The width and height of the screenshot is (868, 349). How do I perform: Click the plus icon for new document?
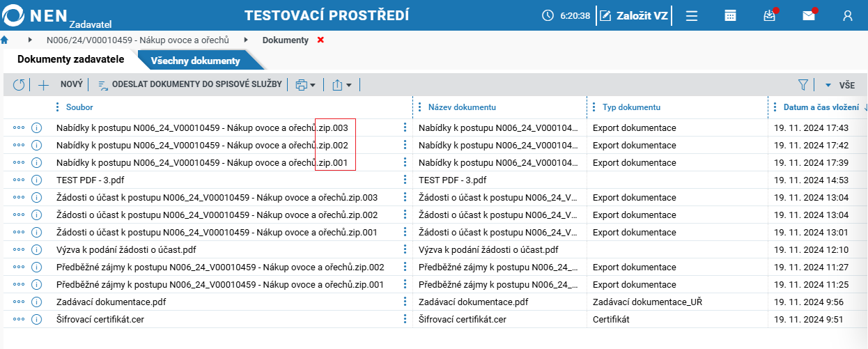tap(43, 85)
